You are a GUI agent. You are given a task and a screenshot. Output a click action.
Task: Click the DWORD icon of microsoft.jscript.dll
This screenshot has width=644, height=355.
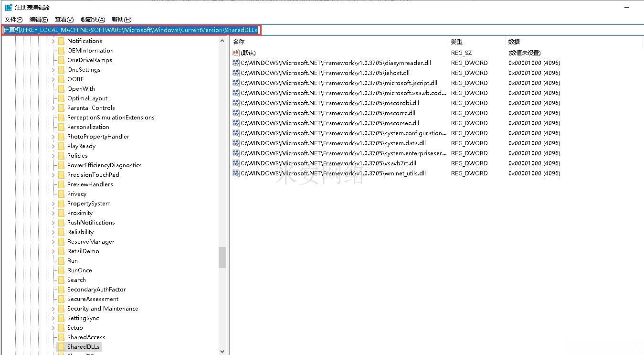(x=236, y=83)
